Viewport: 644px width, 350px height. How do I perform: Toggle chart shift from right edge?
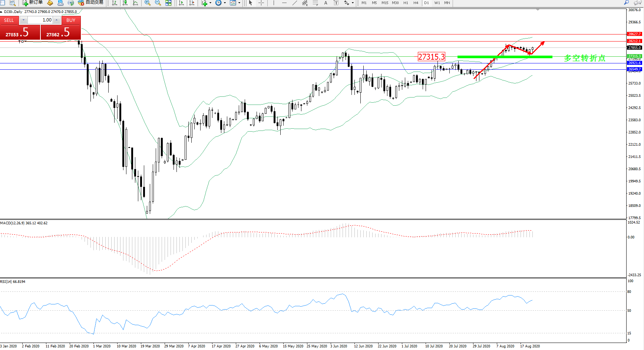pos(192,3)
